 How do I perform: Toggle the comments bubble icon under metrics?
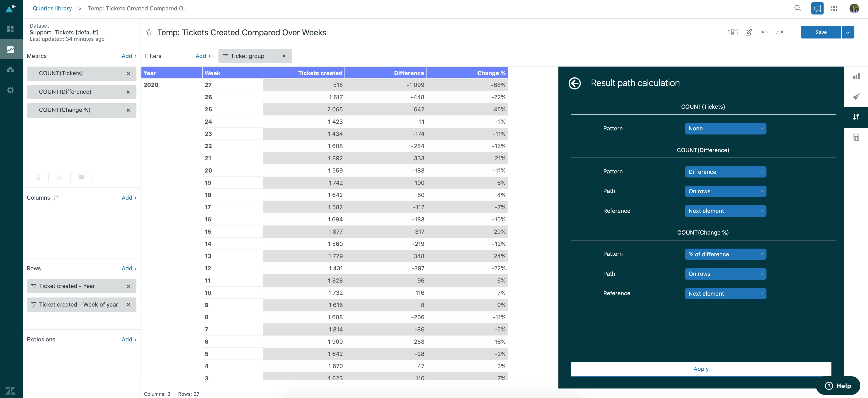pyautogui.click(x=81, y=177)
